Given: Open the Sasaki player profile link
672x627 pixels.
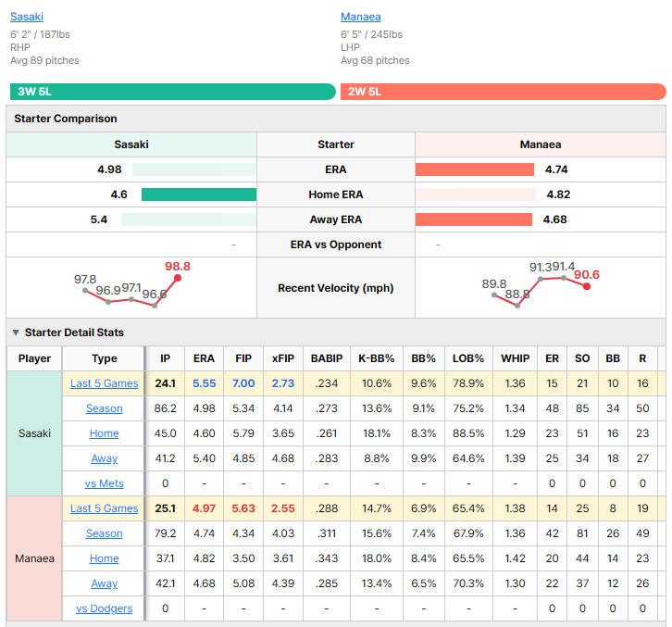Looking at the screenshot, I should [x=27, y=17].
